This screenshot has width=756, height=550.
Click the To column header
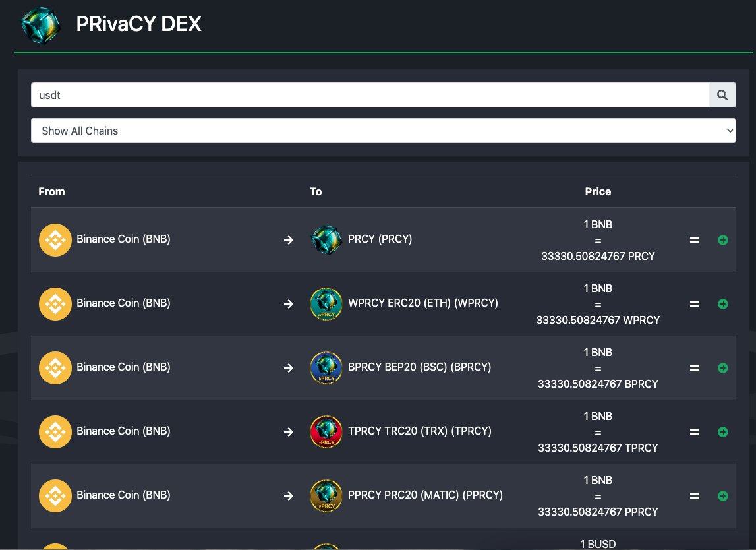click(316, 191)
